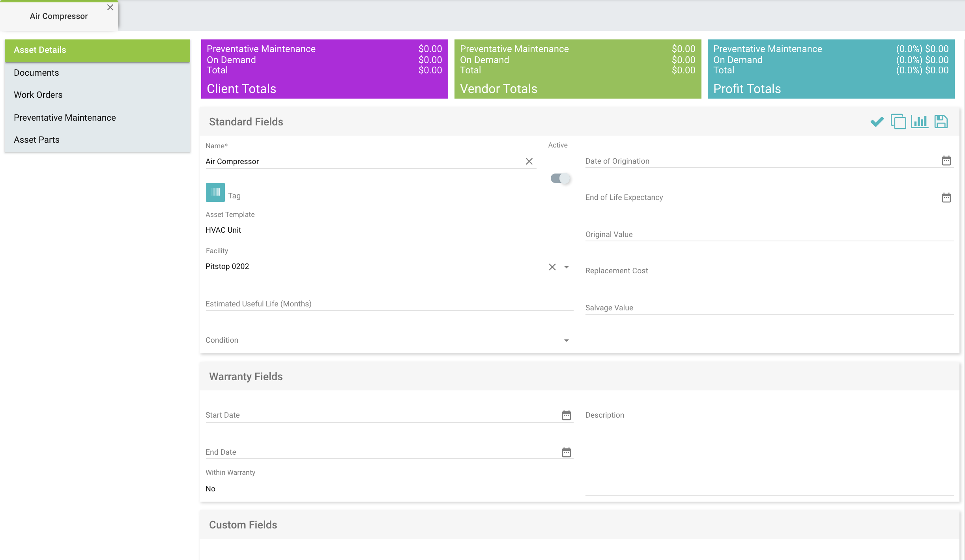Open warranty Start Date calendar icon

click(566, 415)
